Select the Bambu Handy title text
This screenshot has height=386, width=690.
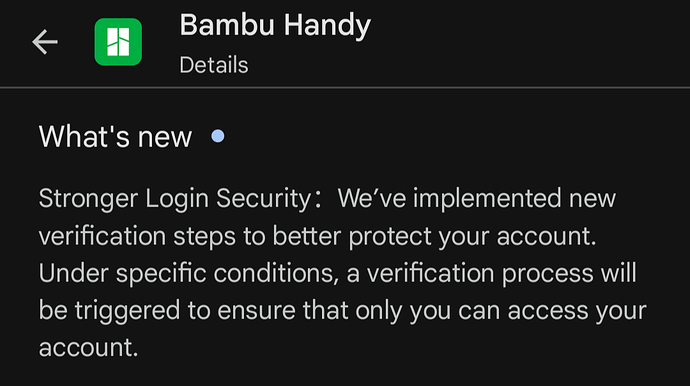click(275, 26)
